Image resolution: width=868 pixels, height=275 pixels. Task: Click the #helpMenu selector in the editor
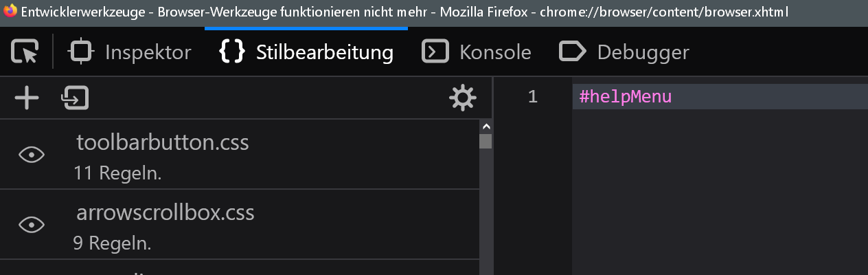click(625, 97)
